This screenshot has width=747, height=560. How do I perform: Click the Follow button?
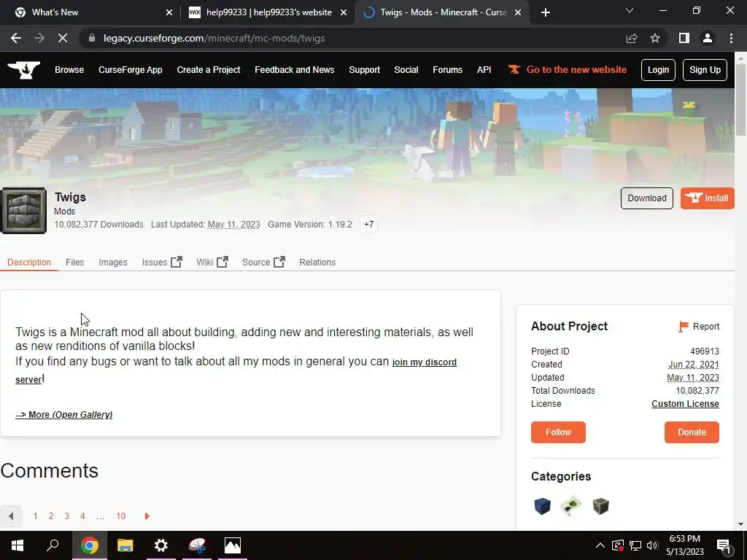pos(558,432)
